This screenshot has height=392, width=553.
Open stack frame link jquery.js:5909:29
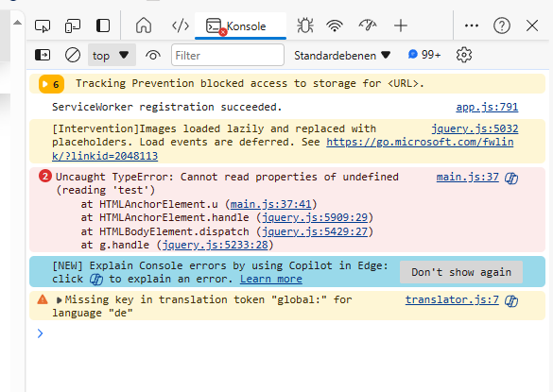[315, 217]
